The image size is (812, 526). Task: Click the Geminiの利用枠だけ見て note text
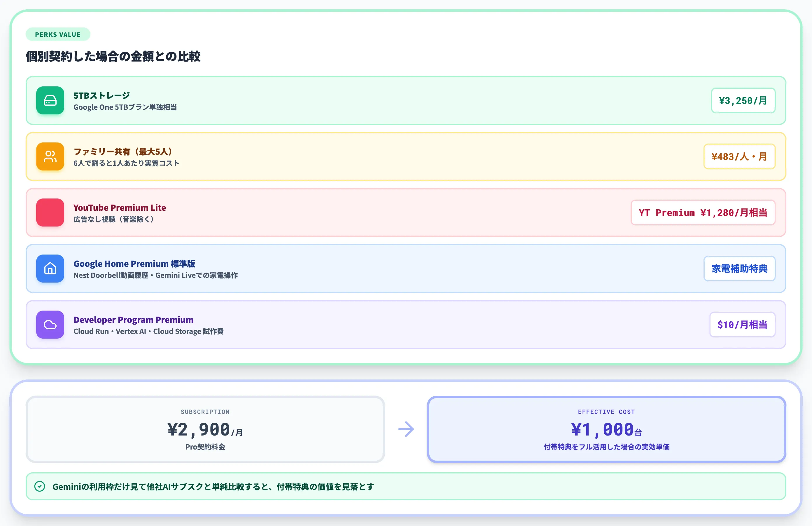coord(213,487)
